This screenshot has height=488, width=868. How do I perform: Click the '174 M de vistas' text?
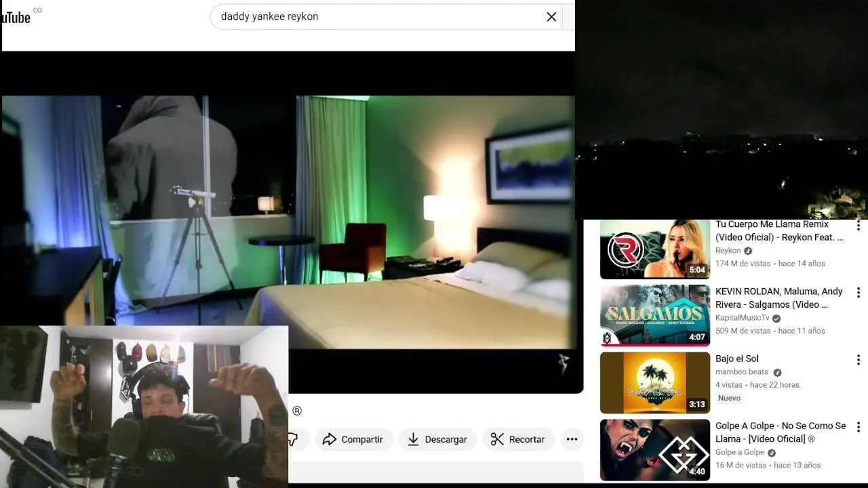[x=743, y=264]
